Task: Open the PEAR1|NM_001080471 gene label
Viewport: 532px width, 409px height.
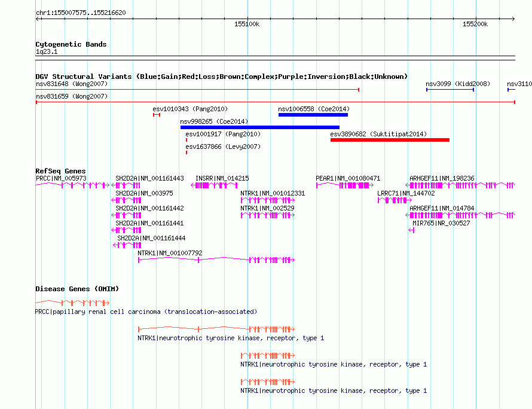Action: [348, 178]
